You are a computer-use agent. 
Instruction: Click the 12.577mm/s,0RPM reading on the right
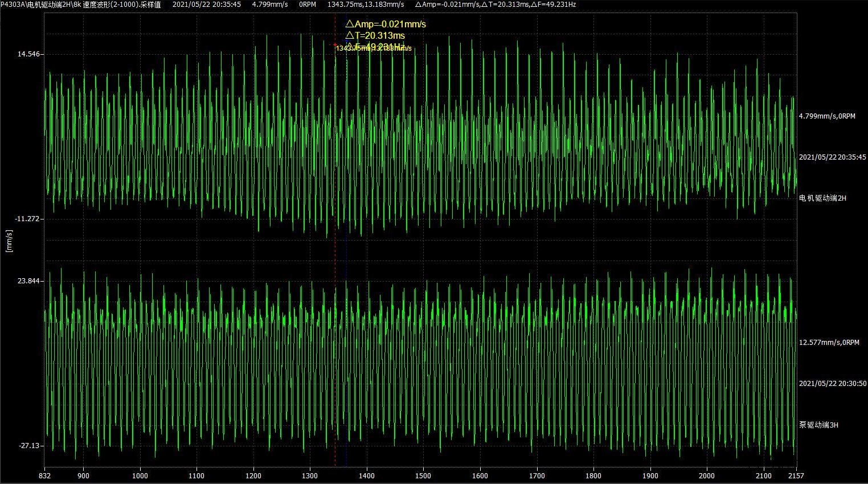click(x=829, y=343)
